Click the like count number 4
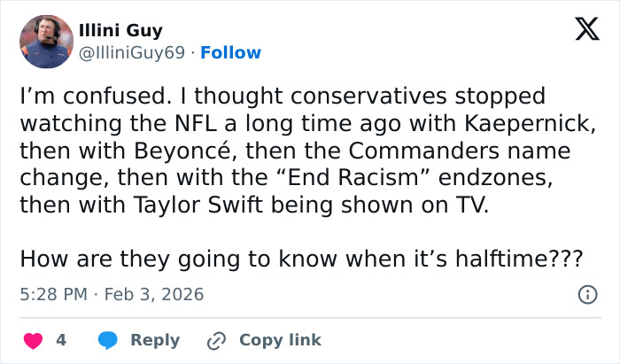620x364 pixels. point(61,340)
